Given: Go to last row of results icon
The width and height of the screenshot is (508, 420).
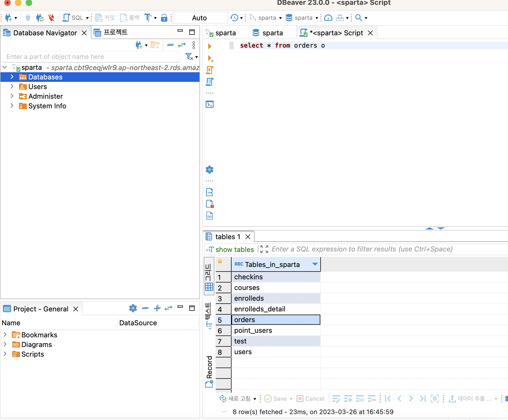Looking at the screenshot, I should 422,399.
